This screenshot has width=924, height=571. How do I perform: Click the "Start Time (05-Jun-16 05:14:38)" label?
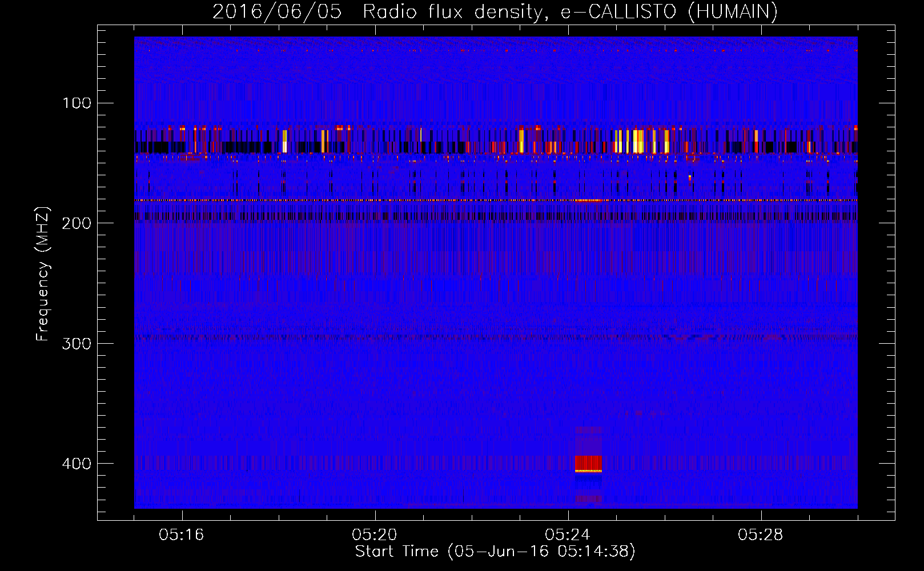[495, 552]
